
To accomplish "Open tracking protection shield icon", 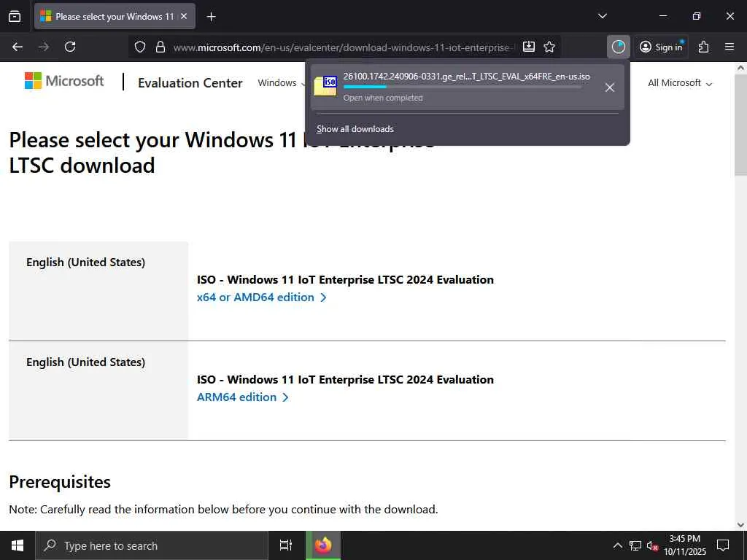I will pos(139,47).
